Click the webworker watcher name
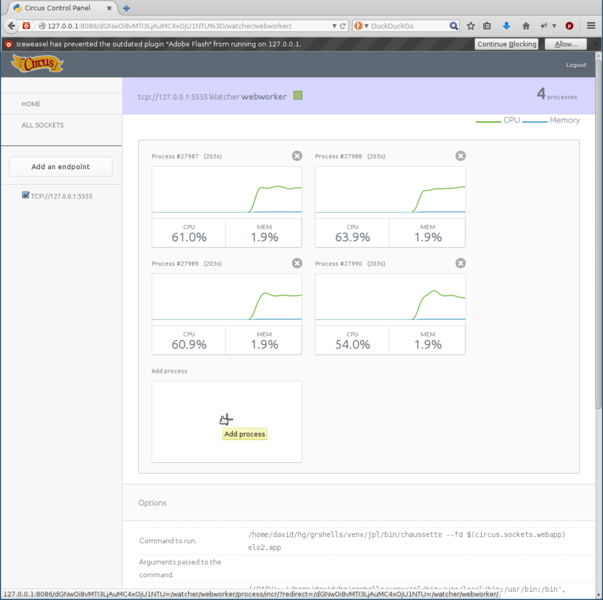Image resolution: width=603 pixels, height=600 pixels. pos(264,97)
